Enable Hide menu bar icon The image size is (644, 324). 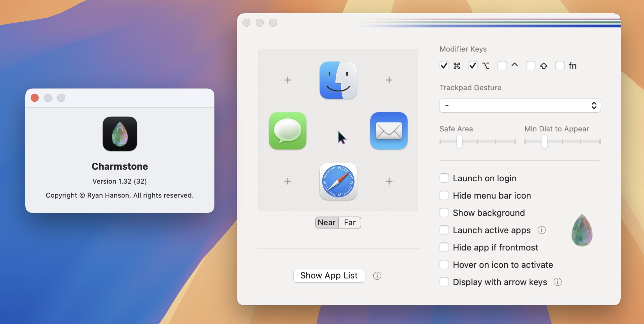tap(444, 195)
